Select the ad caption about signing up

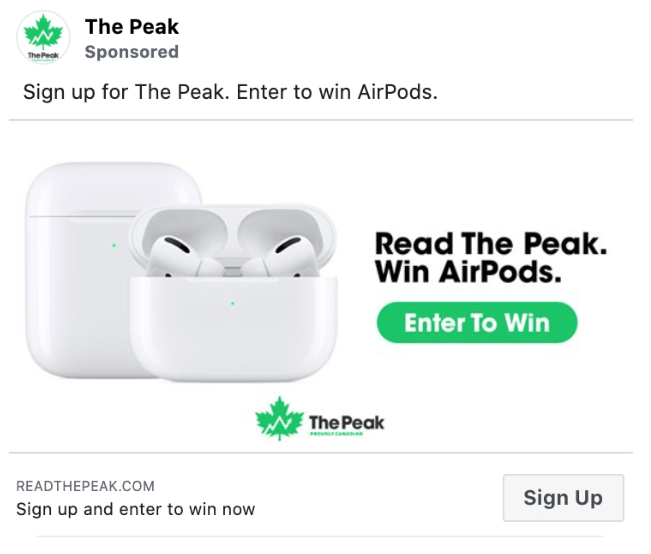click(x=230, y=92)
